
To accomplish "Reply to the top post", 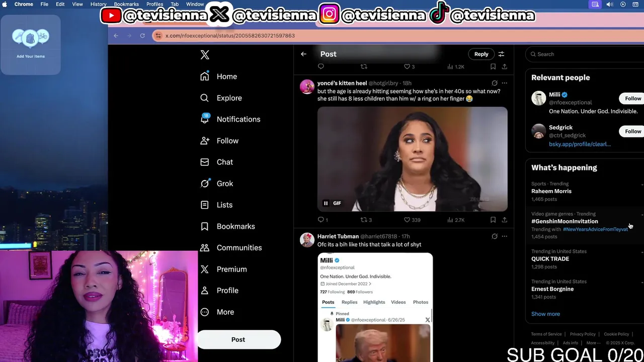I will (321, 66).
